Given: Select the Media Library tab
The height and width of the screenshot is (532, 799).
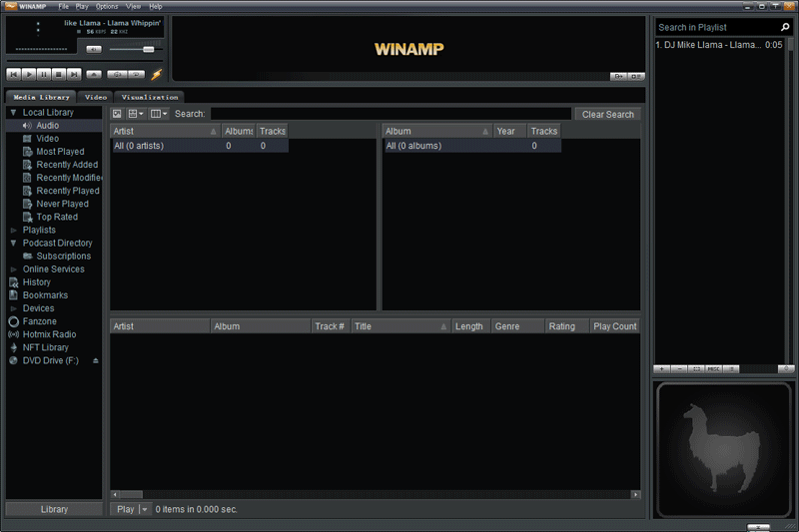Looking at the screenshot, I should coord(41,97).
